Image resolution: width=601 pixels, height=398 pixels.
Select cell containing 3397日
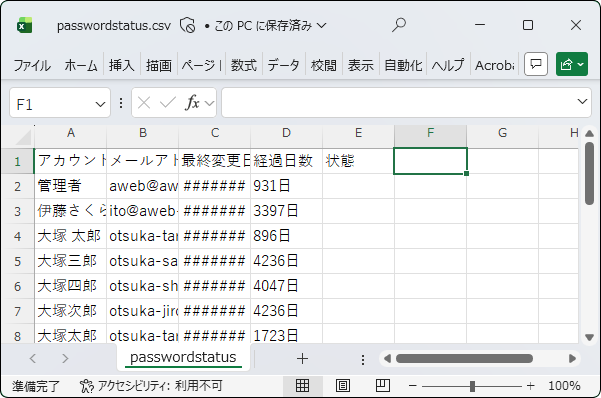pyautogui.click(x=286, y=211)
